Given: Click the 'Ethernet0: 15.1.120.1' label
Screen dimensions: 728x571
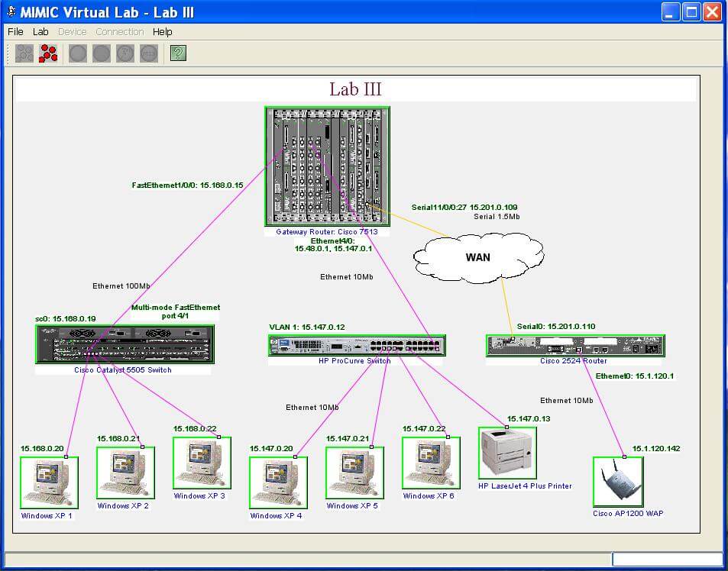Looking at the screenshot, I should pos(635,376).
